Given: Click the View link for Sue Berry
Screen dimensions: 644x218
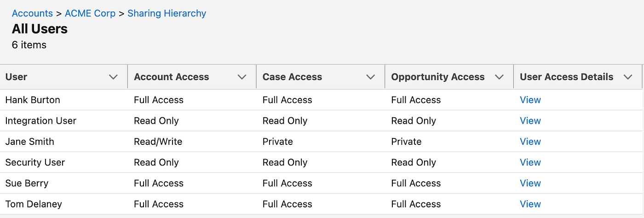Looking at the screenshot, I should click(530, 183).
